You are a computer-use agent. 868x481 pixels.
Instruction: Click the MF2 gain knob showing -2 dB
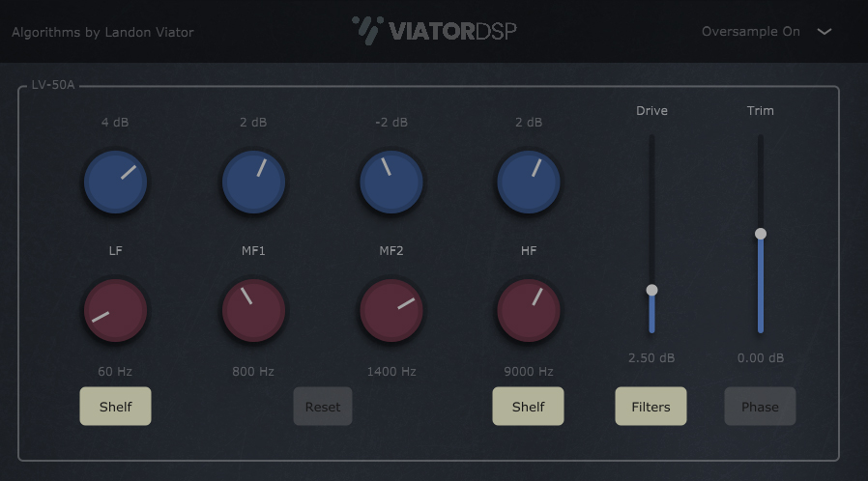point(391,182)
